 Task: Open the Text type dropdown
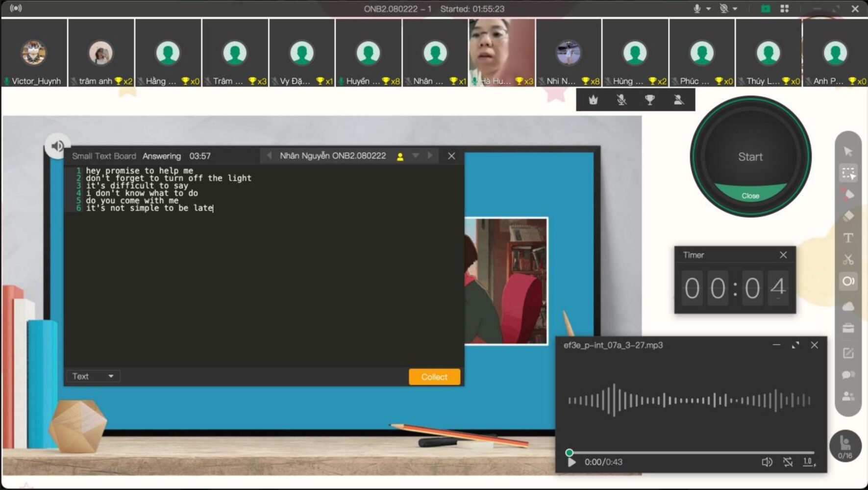point(93,376)
